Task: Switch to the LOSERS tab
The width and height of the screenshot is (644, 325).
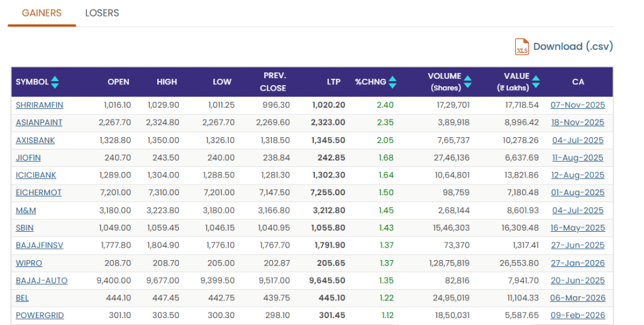Action: (102, 13)
